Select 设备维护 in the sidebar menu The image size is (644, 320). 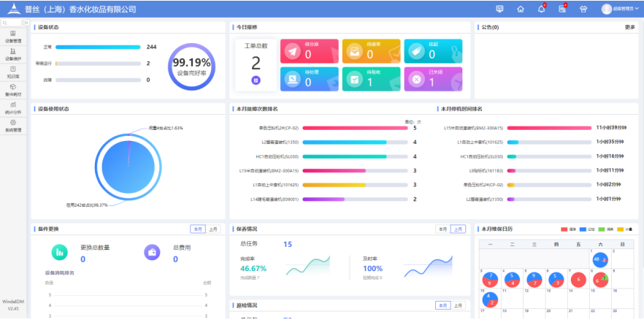click(x=13, y=54)
